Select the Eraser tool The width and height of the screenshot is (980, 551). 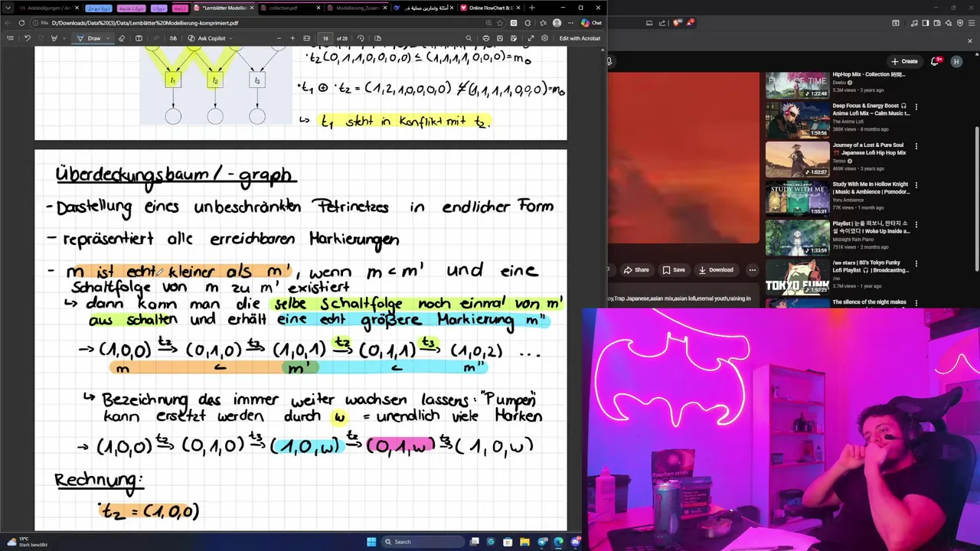coord(122,38)
